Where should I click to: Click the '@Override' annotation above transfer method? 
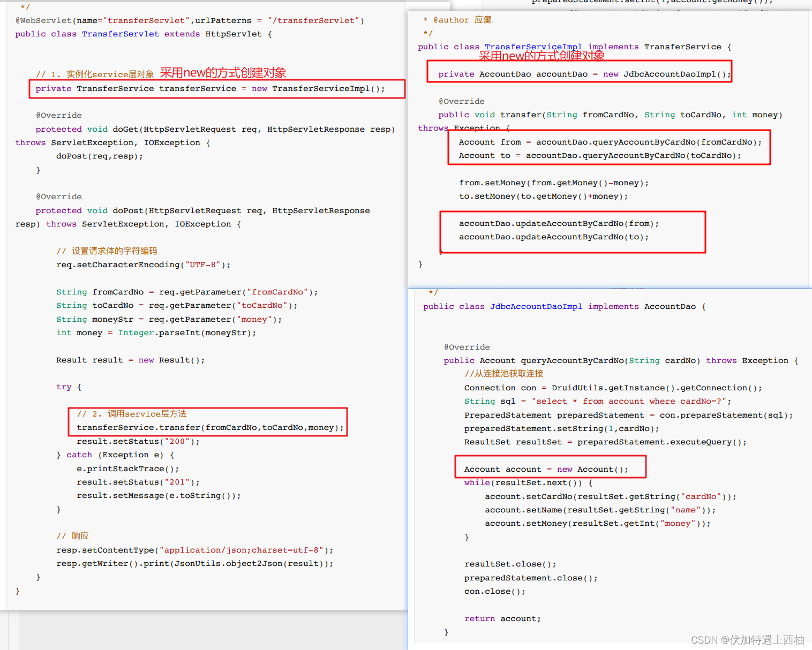(x=462, y=101)
